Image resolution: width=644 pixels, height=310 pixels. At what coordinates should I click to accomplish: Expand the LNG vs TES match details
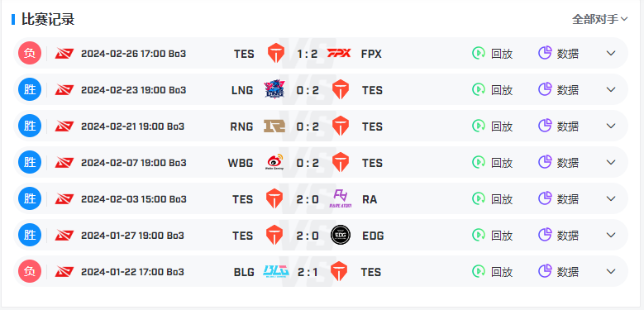(x=611, y=89)
